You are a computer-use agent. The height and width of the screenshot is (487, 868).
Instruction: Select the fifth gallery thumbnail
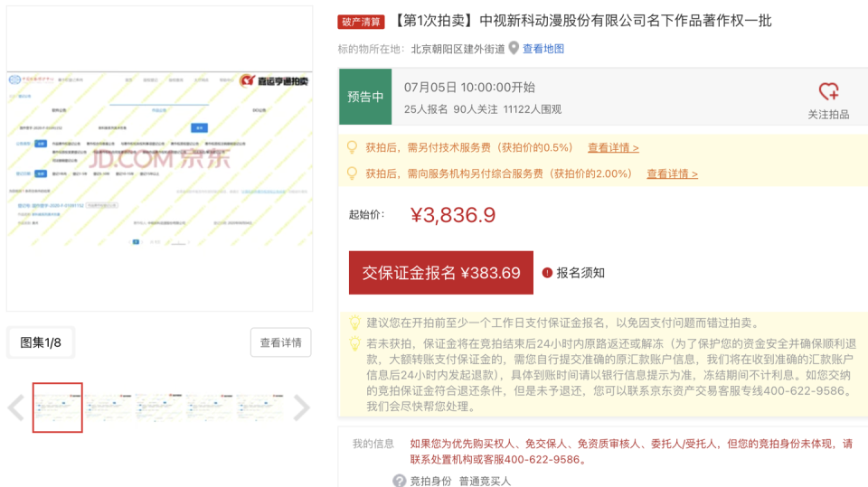click(x=260, y=407)
